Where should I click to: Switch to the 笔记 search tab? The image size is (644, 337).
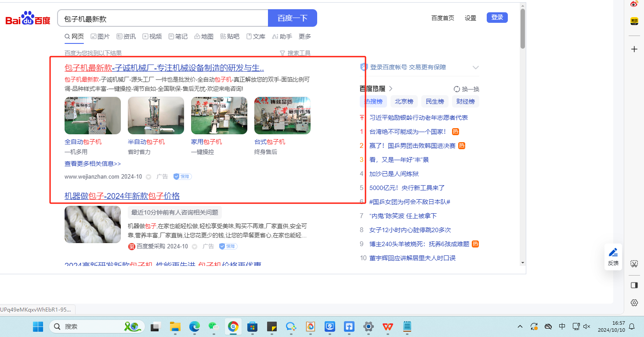(x=178, y=36)
